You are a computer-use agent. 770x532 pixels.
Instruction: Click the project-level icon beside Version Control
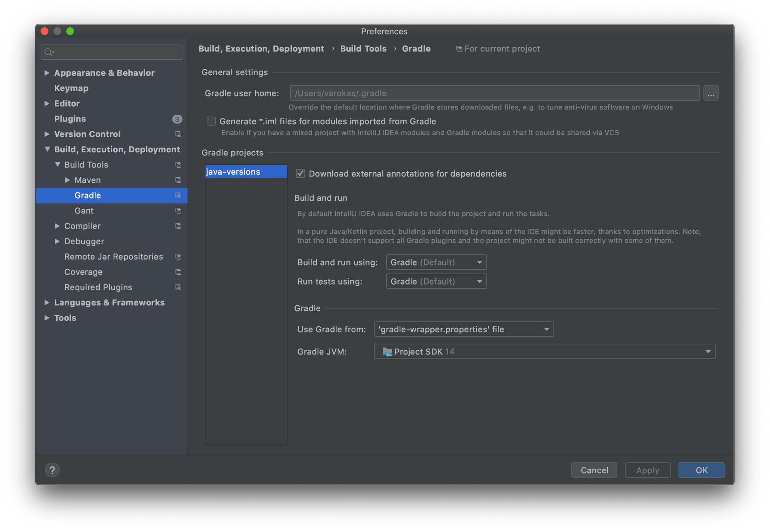(x=178, y=134)
